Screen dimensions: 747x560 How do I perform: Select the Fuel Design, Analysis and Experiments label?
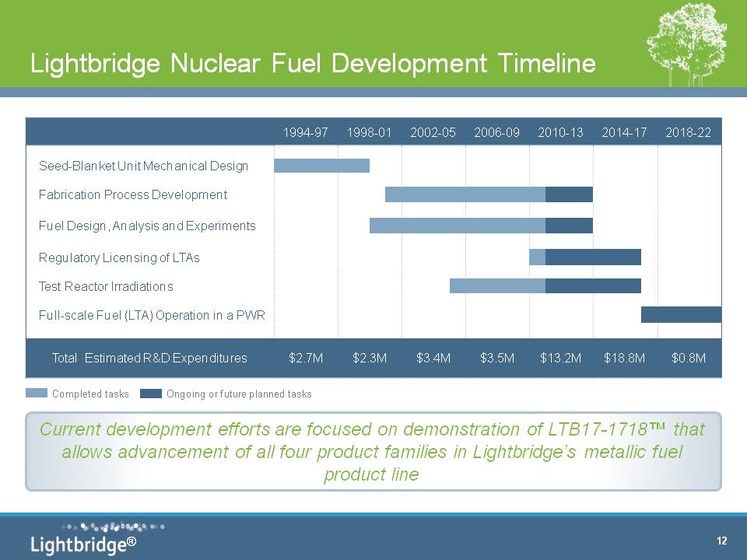pos(147,226)
